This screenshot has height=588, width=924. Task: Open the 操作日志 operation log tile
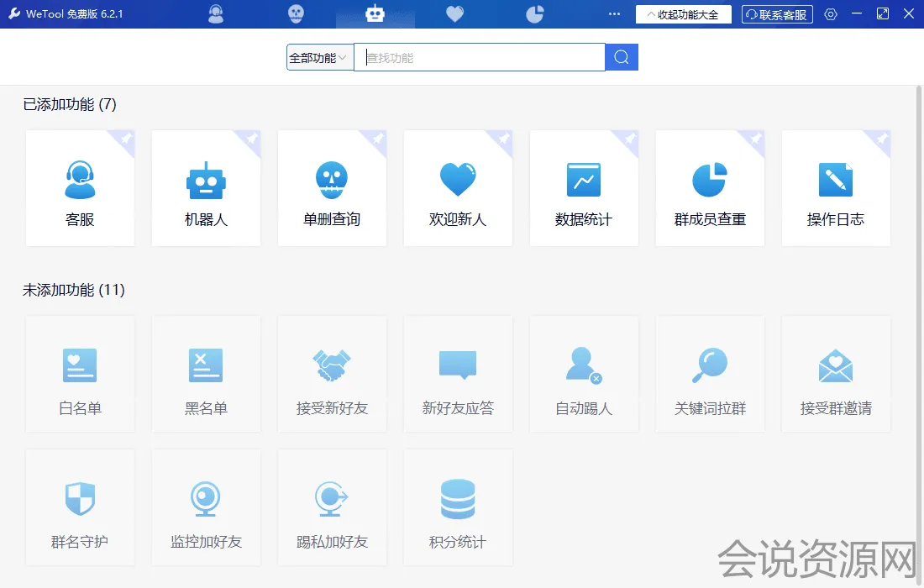836,188
